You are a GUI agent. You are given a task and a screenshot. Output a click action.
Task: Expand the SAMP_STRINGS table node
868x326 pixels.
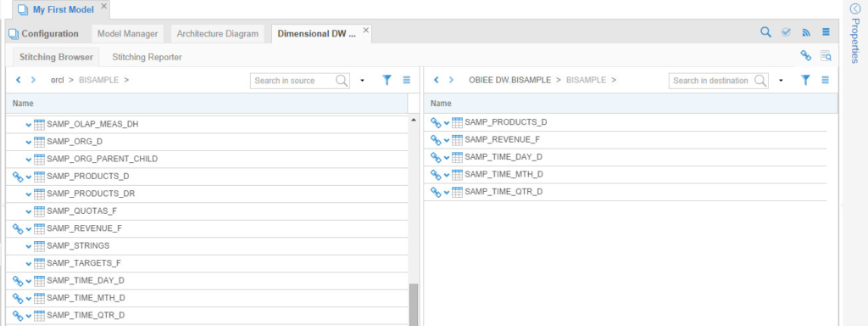[x=29, y=246]
